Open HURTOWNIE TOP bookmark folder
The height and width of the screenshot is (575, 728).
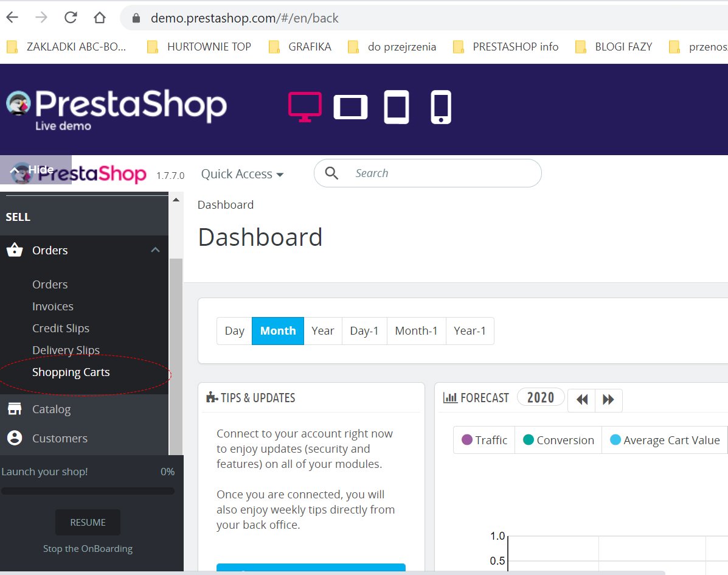[x=199, y=46]
